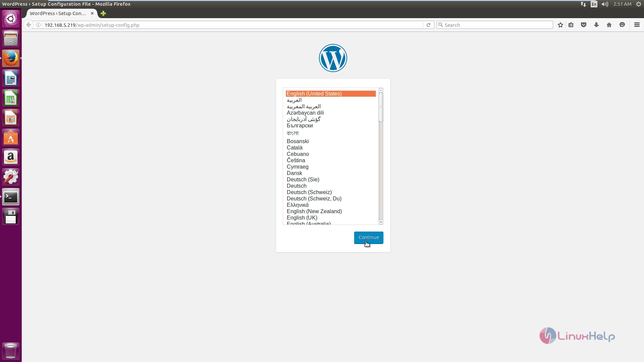Image resolution: width=644 pixels, height=362 pixels.
Task: Go back with the browser back arrow
Action: pos(29,25)
